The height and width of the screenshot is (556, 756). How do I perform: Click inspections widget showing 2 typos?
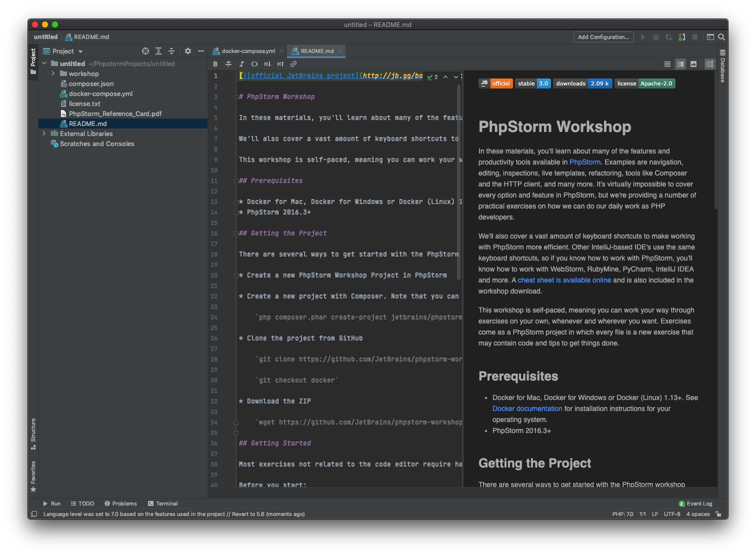[432, 77]
